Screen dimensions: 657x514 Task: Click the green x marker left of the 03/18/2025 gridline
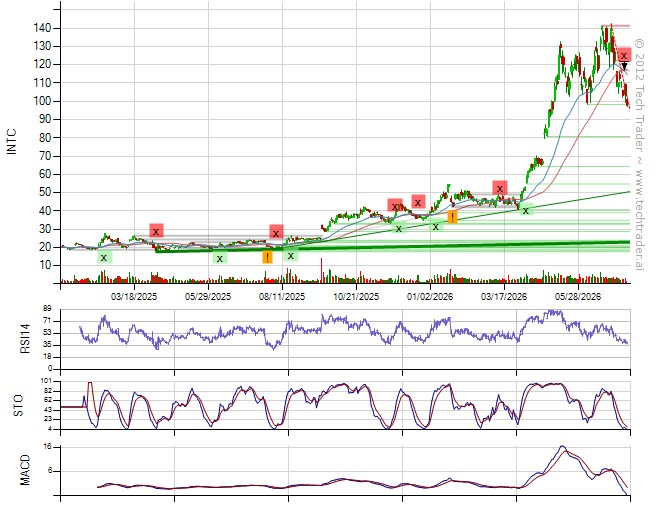(x=104, y=257)
